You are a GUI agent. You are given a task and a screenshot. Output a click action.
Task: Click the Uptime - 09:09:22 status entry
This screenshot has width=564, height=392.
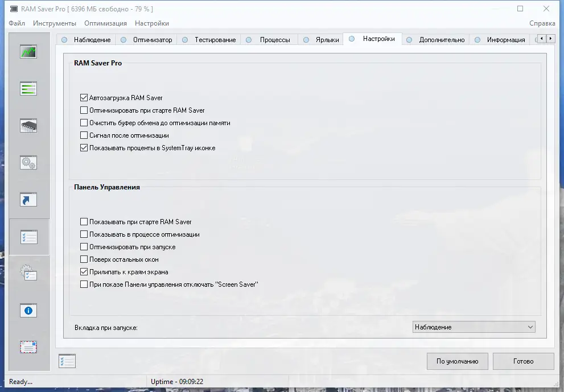177,382
